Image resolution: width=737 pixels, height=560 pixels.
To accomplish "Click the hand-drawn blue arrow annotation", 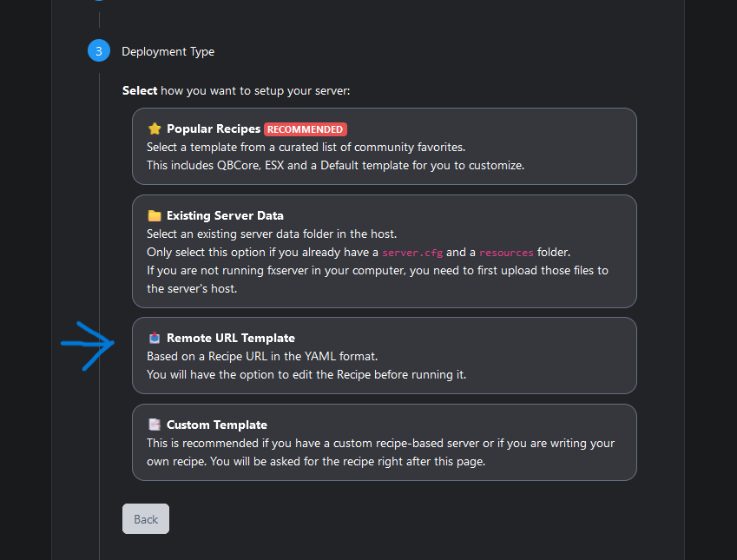I will [x=89, y=344].
